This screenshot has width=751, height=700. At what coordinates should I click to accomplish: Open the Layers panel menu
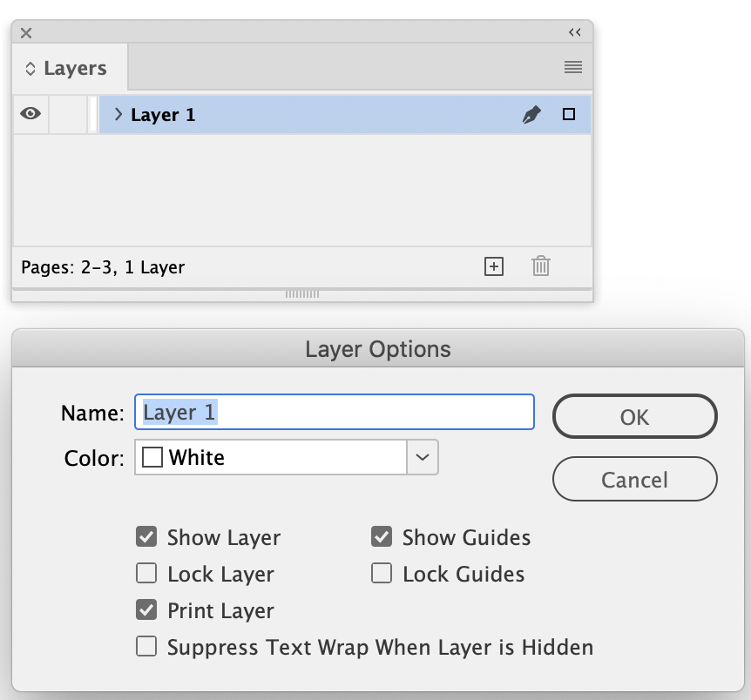572,67
